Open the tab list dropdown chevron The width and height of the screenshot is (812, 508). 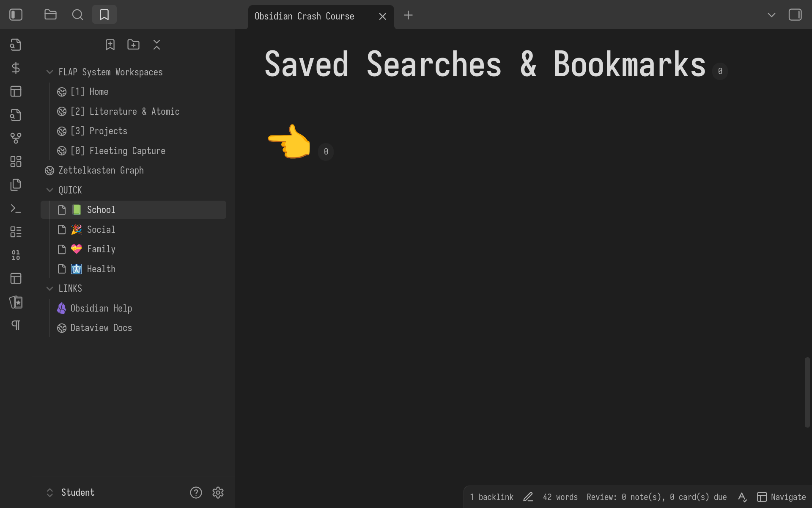[772, 15]
